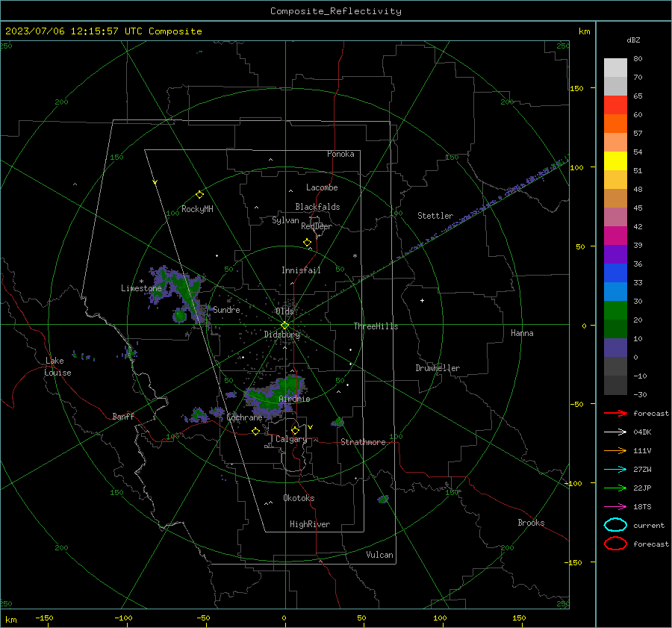
Task: Click the orange 111V arrow legend icon
Action: tap(615, 450)
